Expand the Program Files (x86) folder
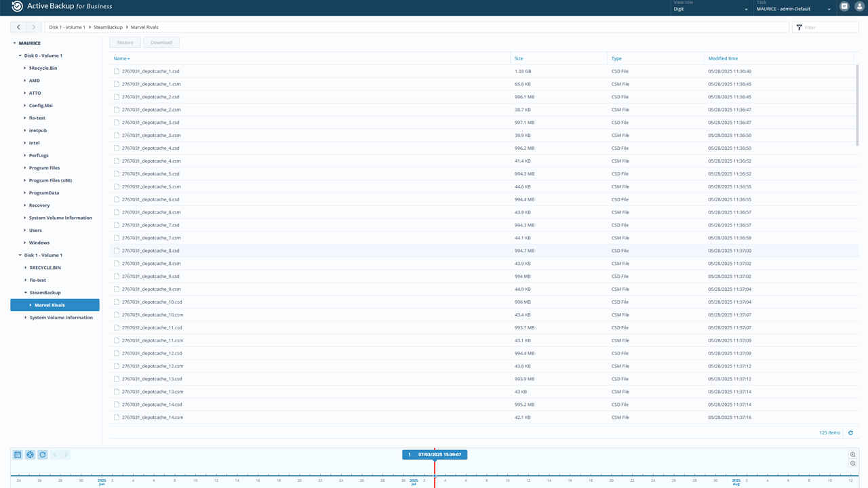The height and width of the screenshot is (488, 868). (25, 180)
